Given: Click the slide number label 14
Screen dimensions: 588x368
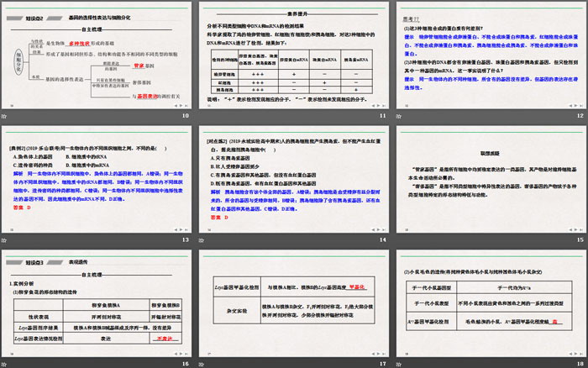Looking at the screenshot, I should click(x=382, y=239).
